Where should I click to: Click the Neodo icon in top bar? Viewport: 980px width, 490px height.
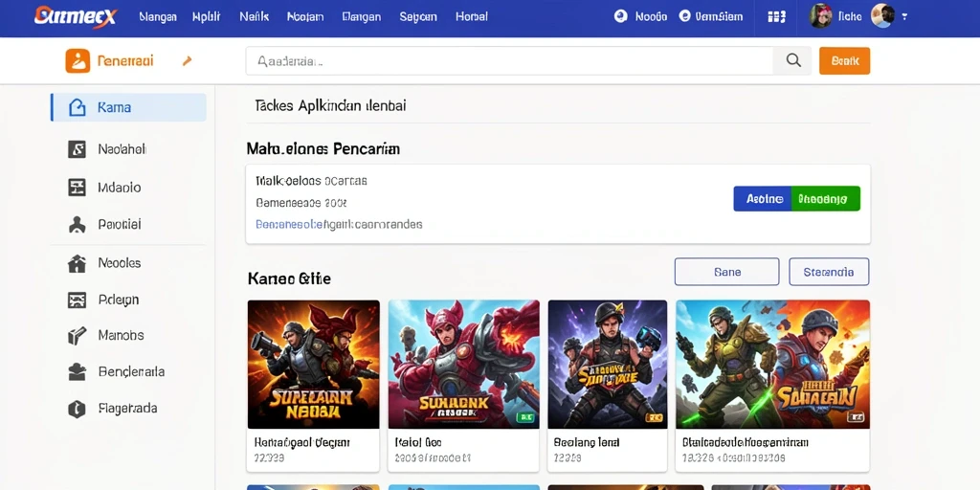(620, 16)
